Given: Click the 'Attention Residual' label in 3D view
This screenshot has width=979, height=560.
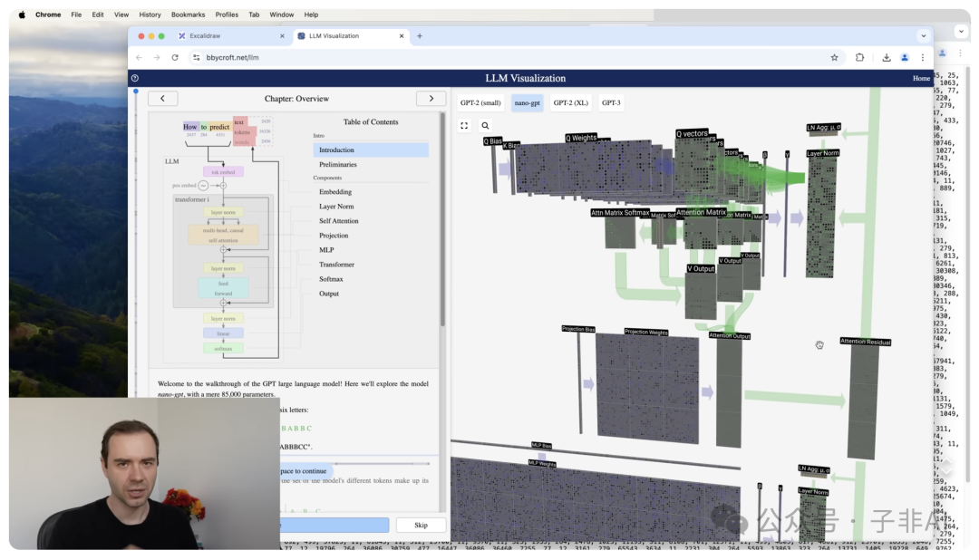Looking at the screenshot, I should (866, 342).
